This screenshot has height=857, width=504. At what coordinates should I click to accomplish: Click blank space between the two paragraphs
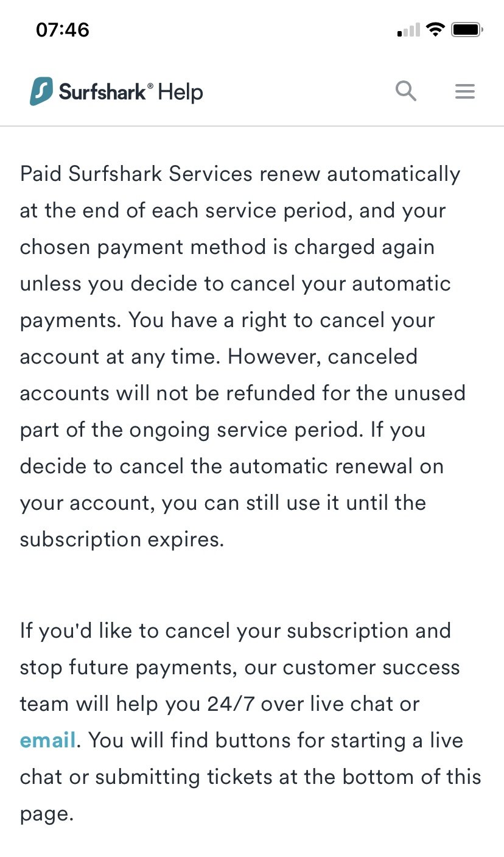[252, 585]
